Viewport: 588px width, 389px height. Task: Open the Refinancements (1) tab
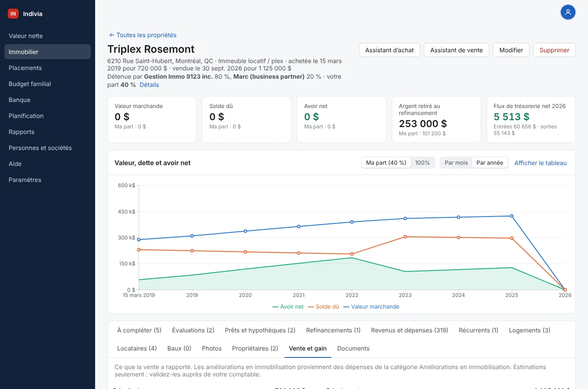(333, 330)
